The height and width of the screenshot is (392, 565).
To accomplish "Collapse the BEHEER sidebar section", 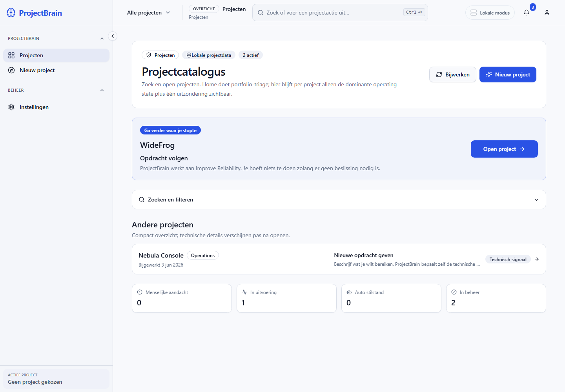I will [102, 90].
